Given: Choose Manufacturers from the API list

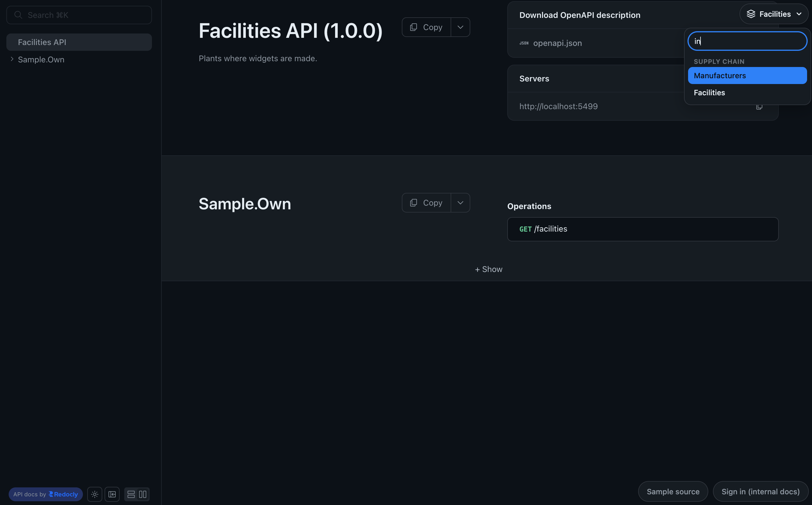Looking at the screenshot, I should click(x=748, y=75).
